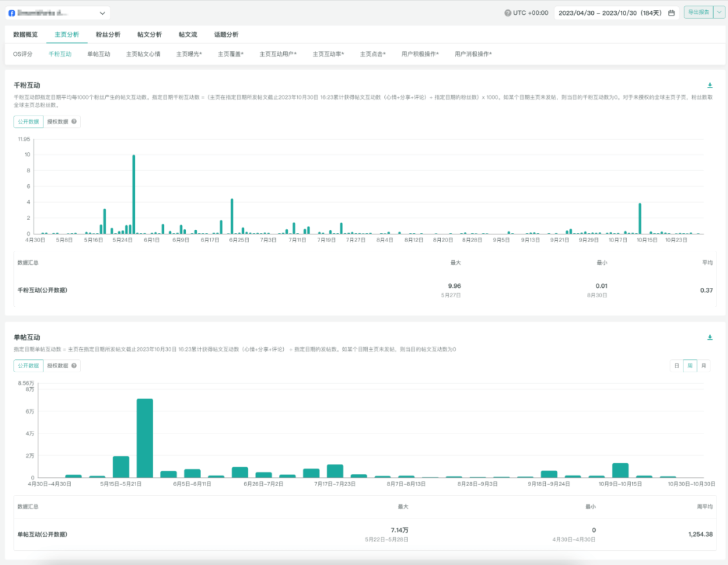Jump to the 单帖互动 sub-tab
The width and height of the screenshot is (728, 565).
pyautogui.click(x=99, y=54)
